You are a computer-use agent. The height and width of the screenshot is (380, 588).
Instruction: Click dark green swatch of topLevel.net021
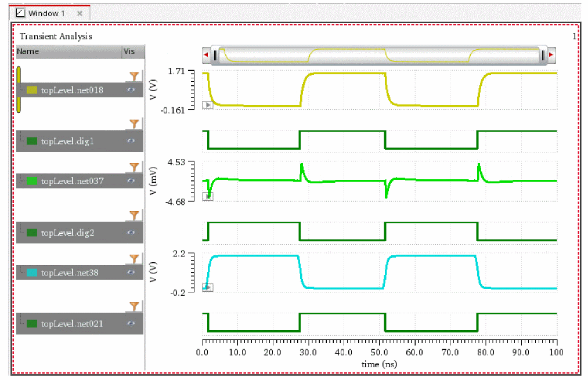tap(32, 323)
